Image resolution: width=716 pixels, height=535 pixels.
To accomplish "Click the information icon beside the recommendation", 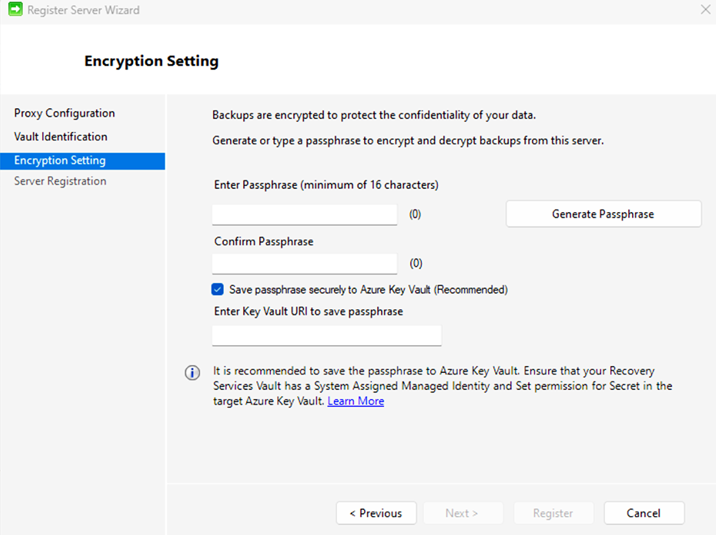I will point(192,373).
